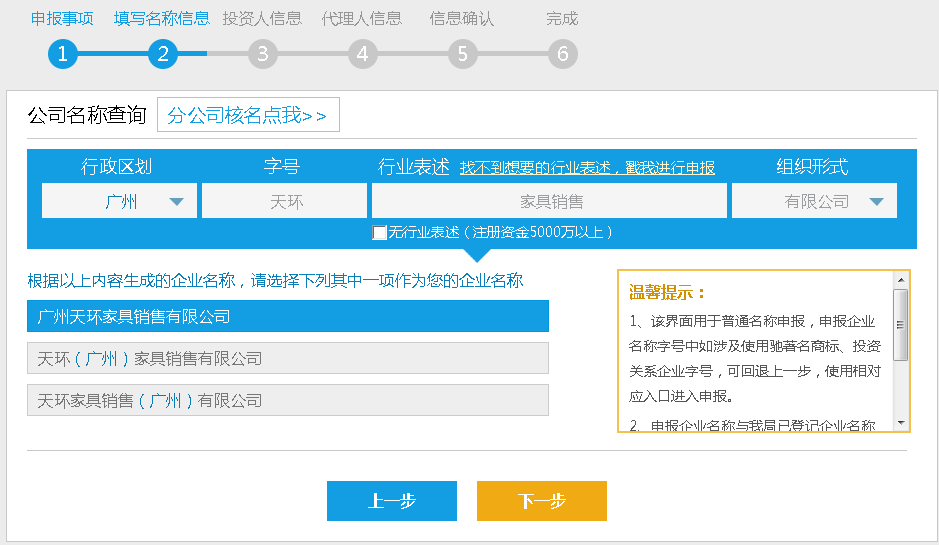The width and height of the screenshot is (939, 545).
Task: Click the 行业表述 field with 家具销售
Action: click(x=549, y=201)
